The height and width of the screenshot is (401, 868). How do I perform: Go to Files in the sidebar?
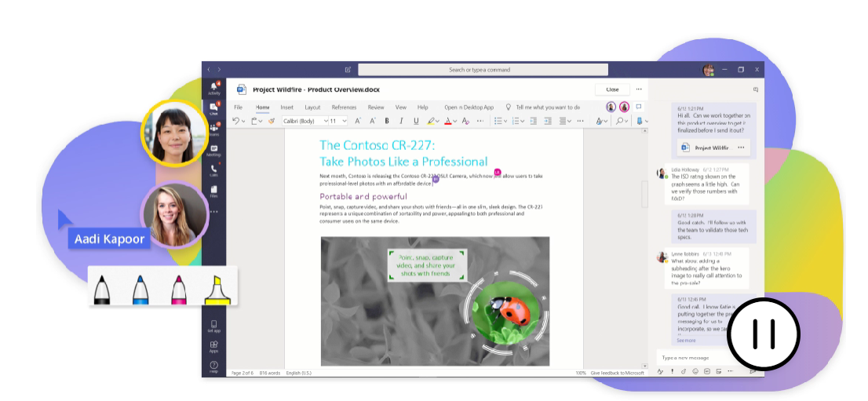point(213,191)
